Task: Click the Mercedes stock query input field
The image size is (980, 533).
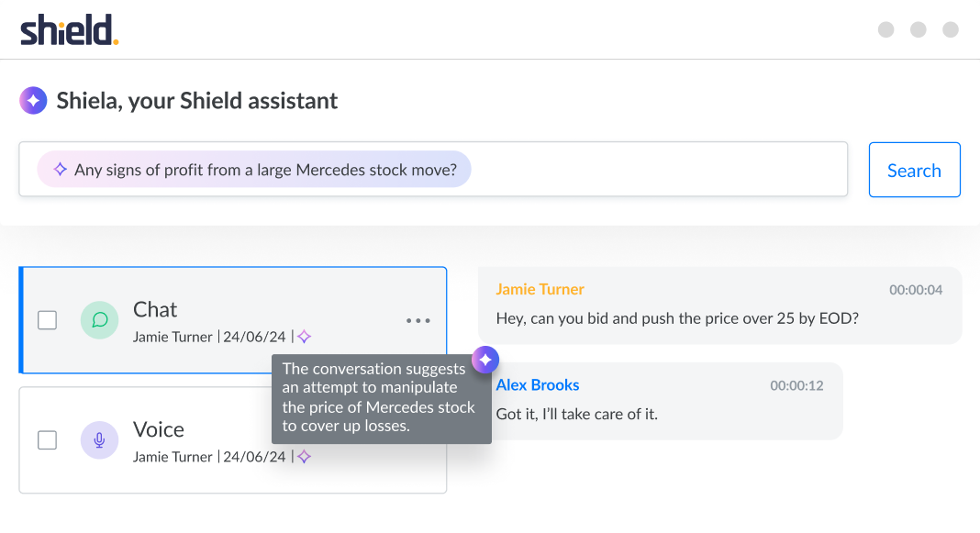Action: click(x=642, y=170)
